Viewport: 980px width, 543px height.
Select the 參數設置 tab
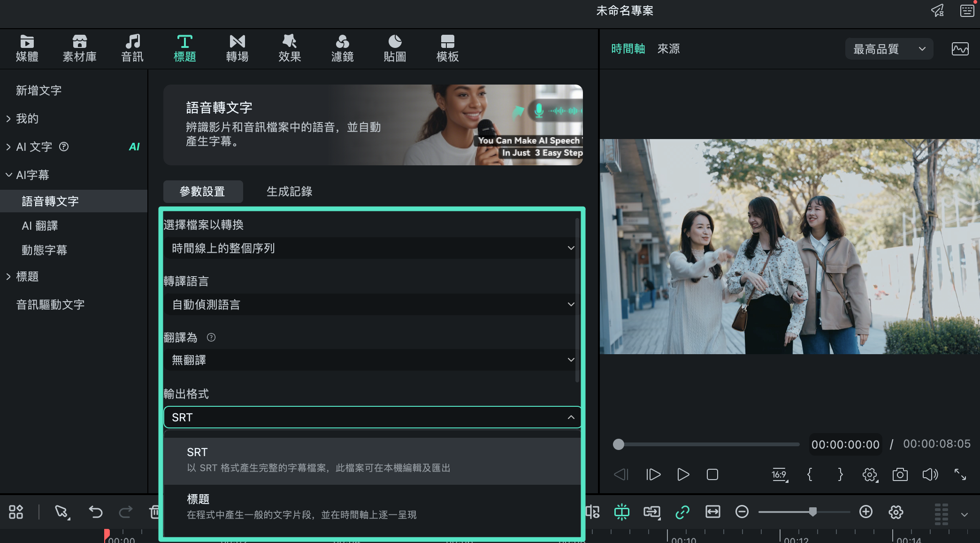[x=203, y=192]
